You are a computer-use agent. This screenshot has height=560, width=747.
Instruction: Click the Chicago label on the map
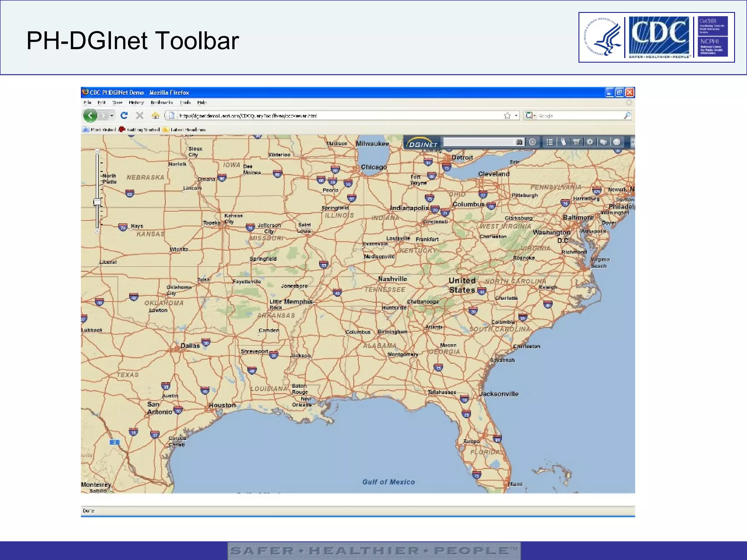(373, 167)
